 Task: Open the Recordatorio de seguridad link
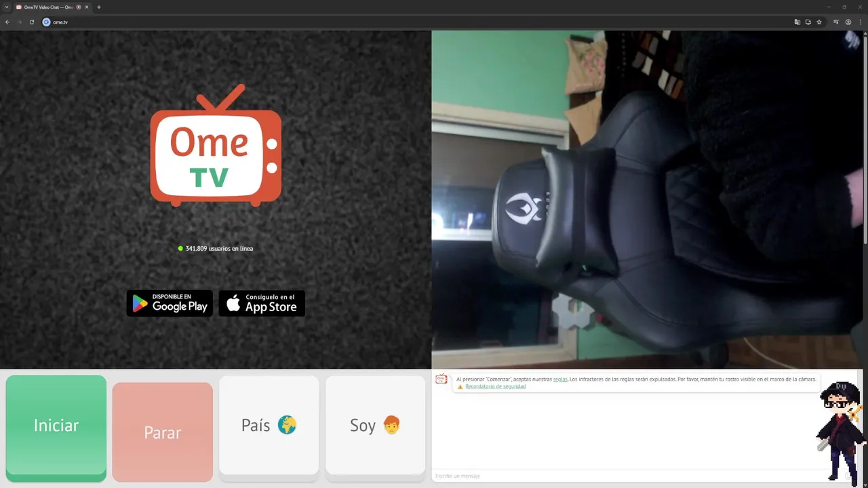coord(495,386)
